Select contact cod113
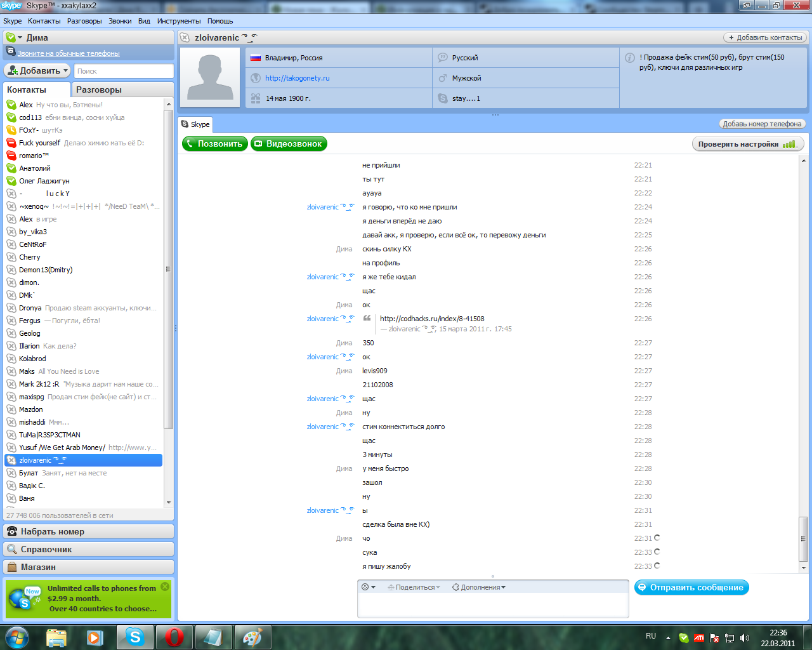The height and width of the screenshot is (650, 812). (x=83, y=117)
